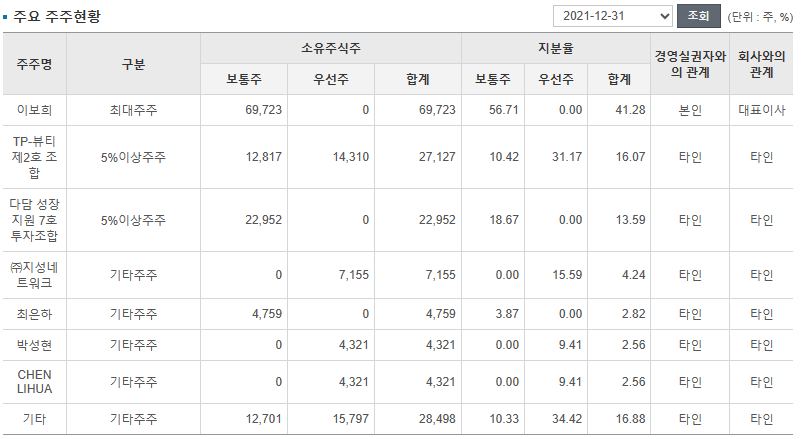This screenshot has height=439, width=801.
Task: Select shareholder TP-뷰티 제2호 조합
Action: [x=34, y=157]
